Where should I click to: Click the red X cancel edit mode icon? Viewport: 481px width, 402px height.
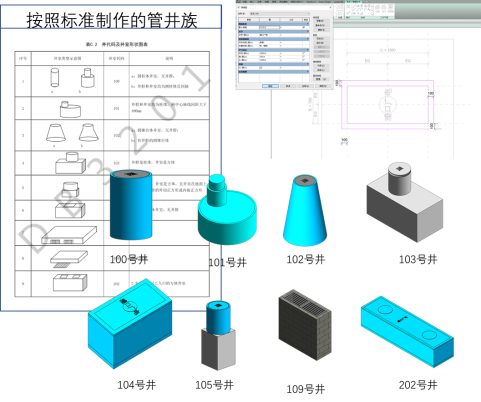coord(348,7)
